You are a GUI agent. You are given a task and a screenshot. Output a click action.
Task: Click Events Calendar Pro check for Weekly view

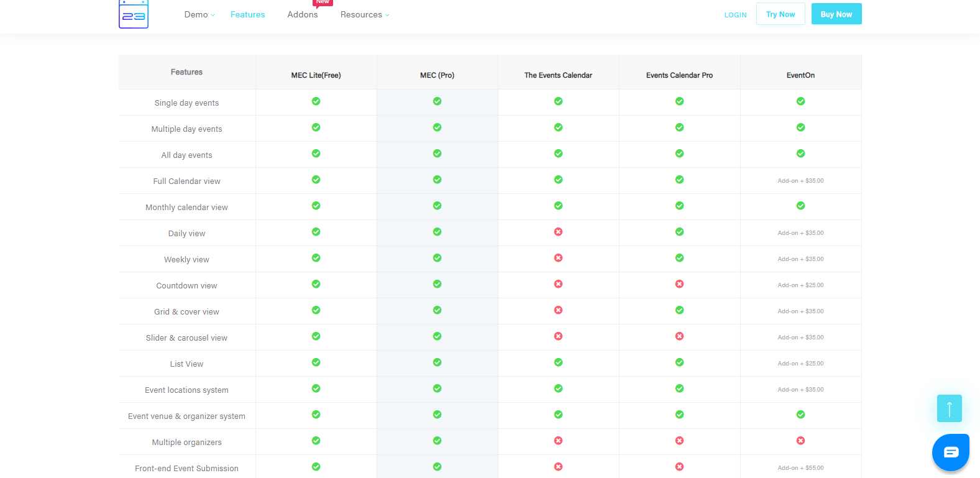click(679, 258)
